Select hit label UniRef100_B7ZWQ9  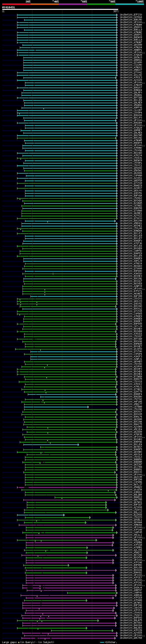point(131,376)
